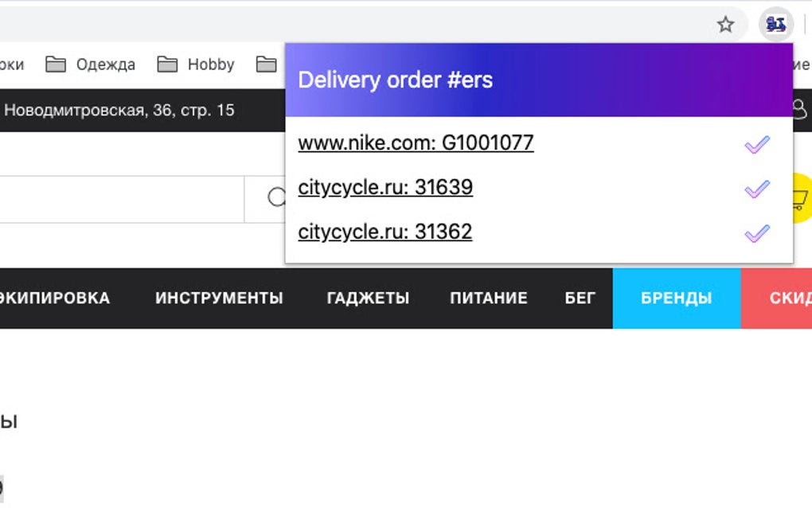
Task: Click the Новодмитровская, 36 address bar
Action: [x=119, y=110]
